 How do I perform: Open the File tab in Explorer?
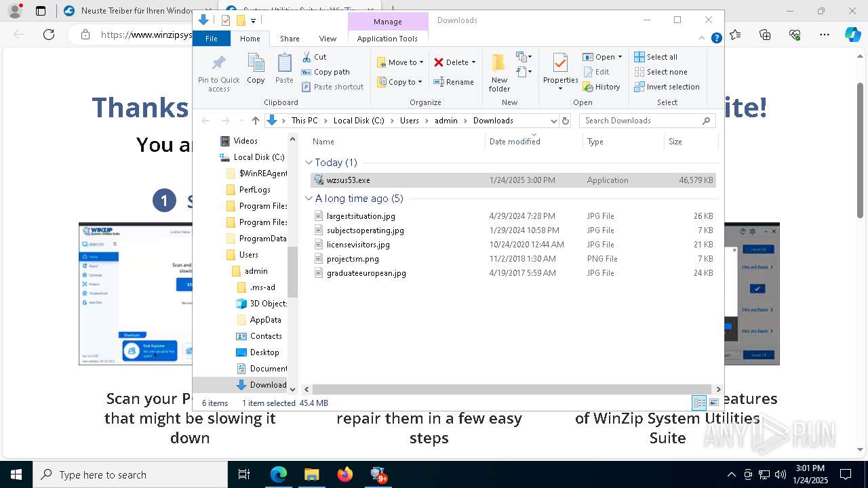tap(212, 39)
